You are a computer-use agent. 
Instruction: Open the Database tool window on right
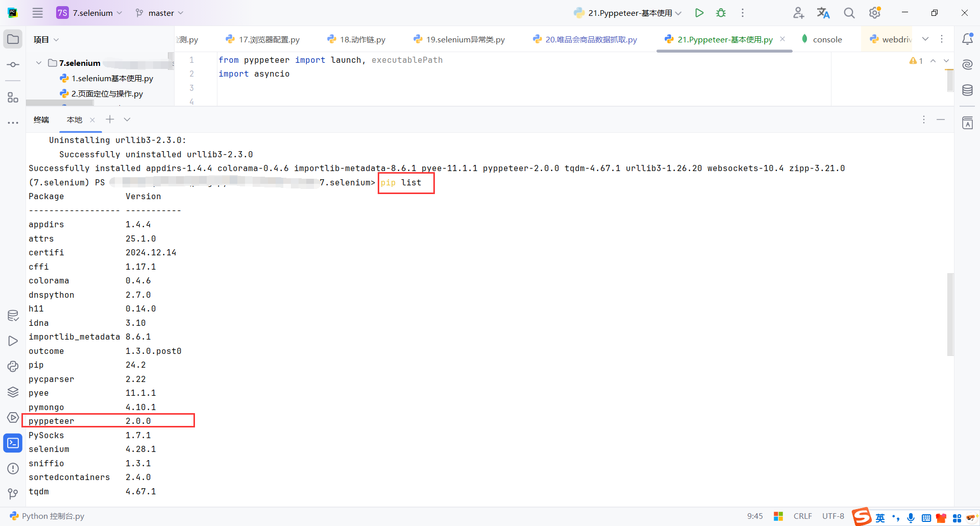(967, 90)
